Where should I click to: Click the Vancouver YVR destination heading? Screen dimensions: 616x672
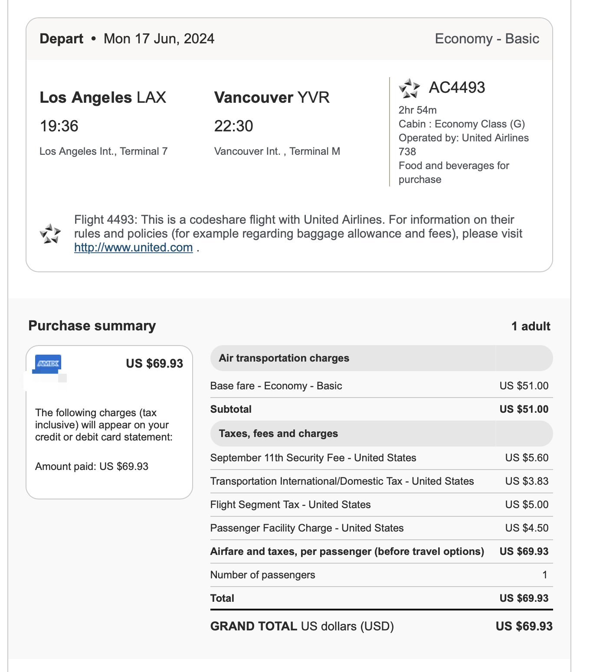click(272, 98)
